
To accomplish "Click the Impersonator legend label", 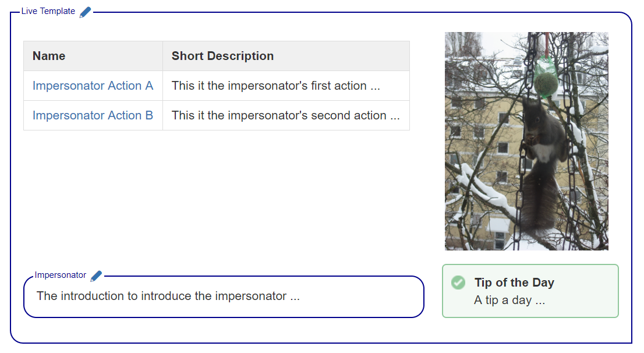I will (60, 275).
